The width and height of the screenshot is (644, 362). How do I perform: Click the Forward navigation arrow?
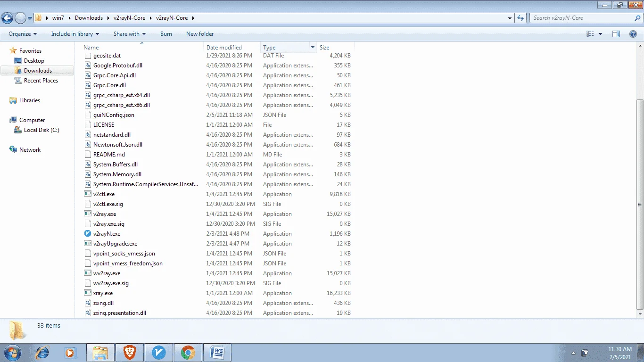(x=20, y=18)
